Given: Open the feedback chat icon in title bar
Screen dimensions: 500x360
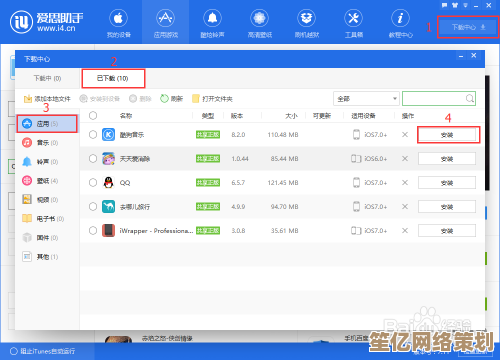Looking at the screenshot, I should coord(444,5).
